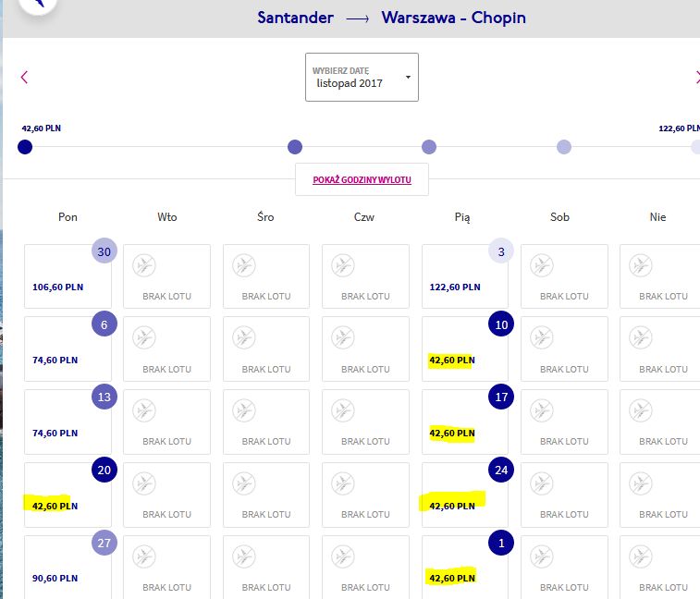Viewport: 700px width, 599px height.
Task: Click the no-flight plane icon on Wednesday, day-13 week
Action: point(244,410)
